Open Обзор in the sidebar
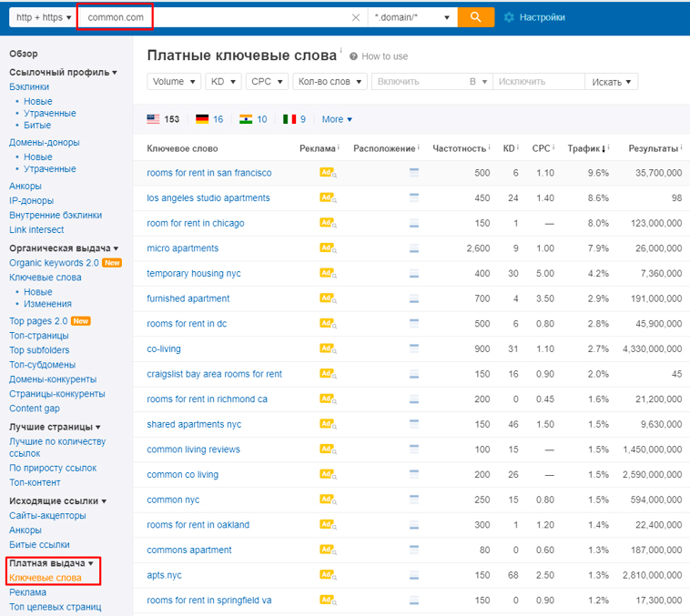Image resolution: width=690 pixels, height=616 pixels. tap(24, 54)
